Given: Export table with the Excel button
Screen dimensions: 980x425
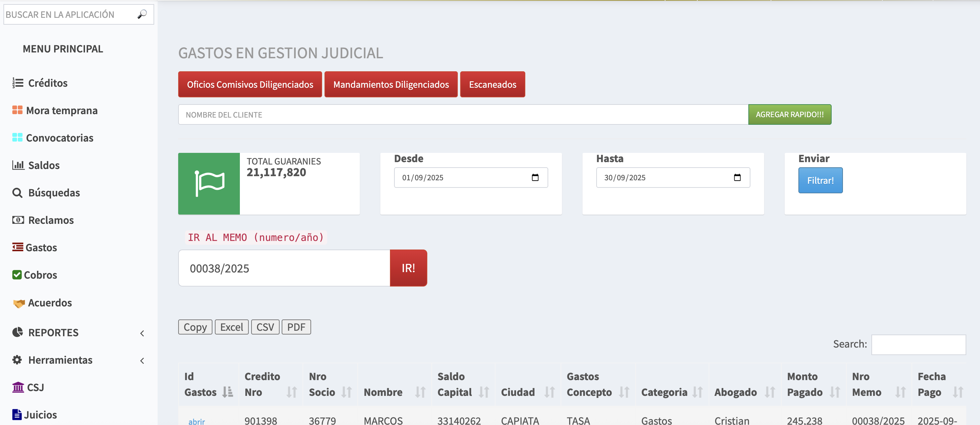Looking at the screenshot, I should point(231,327).
